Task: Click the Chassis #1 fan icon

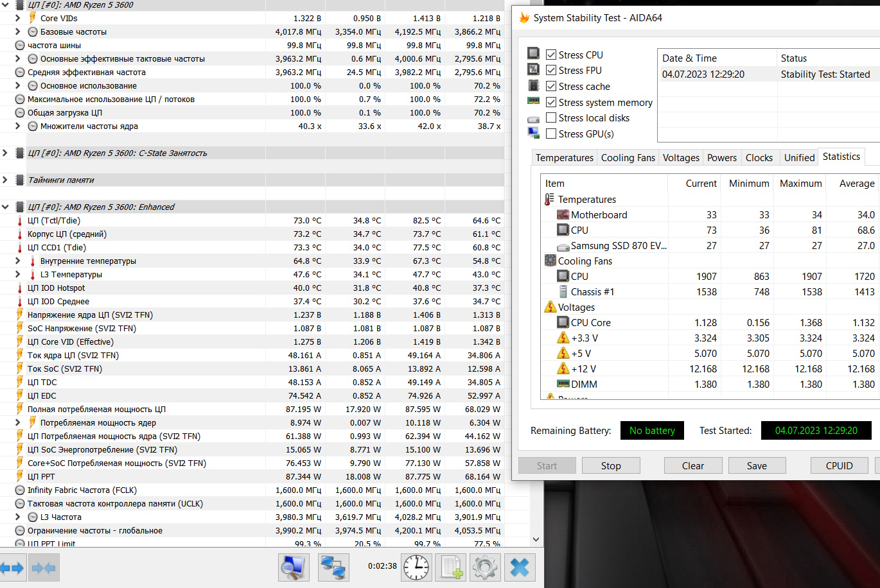Action: click(x=563, y=291)
